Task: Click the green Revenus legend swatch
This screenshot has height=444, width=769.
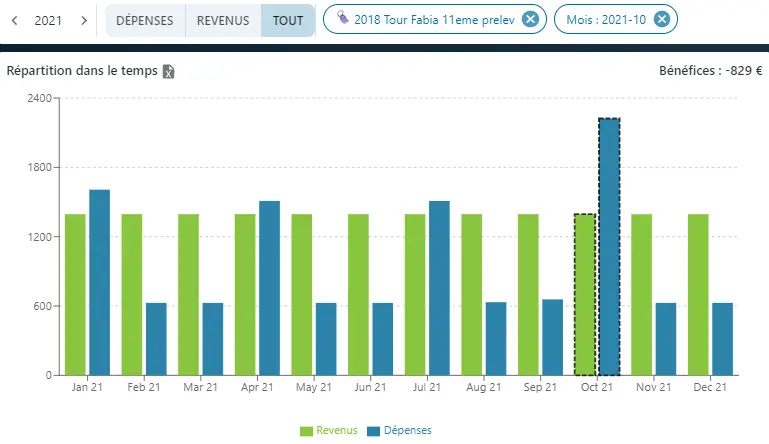Action: (x=306, y=430)
